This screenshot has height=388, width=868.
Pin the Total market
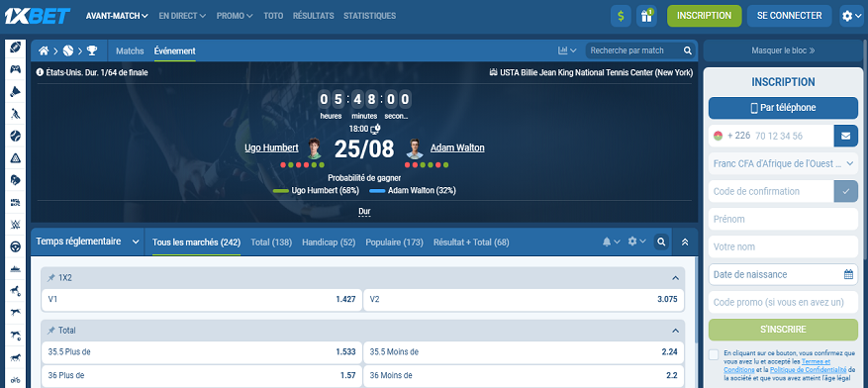(51, 331)
